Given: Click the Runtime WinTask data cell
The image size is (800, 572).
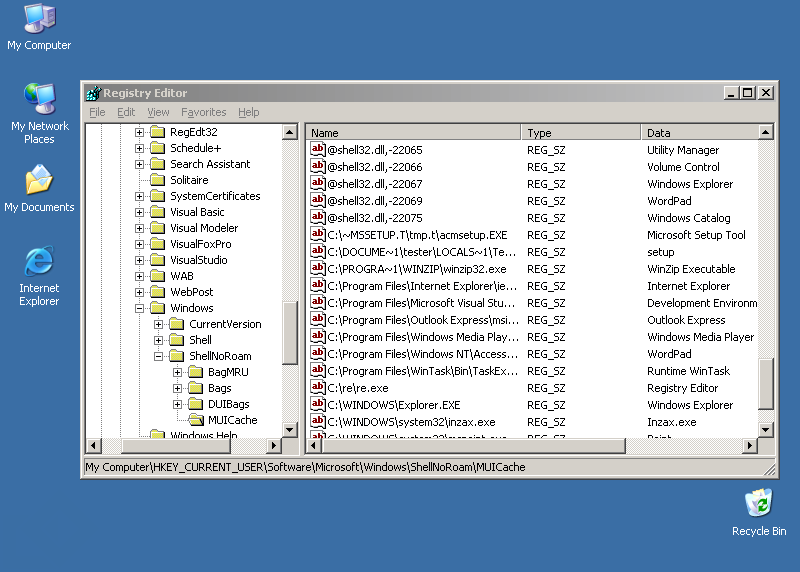Looking at the screenshot, I should 688,371.
